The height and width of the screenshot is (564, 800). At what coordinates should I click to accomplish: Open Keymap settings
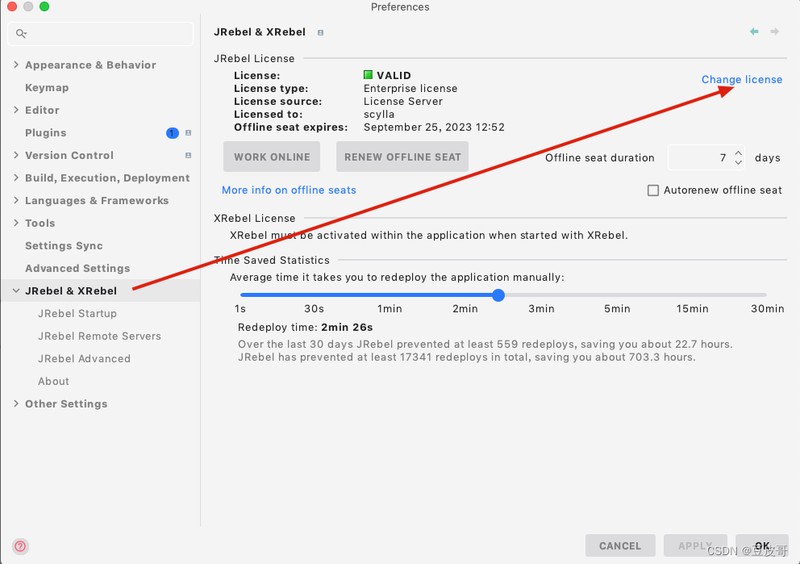[x=47, y=88]
